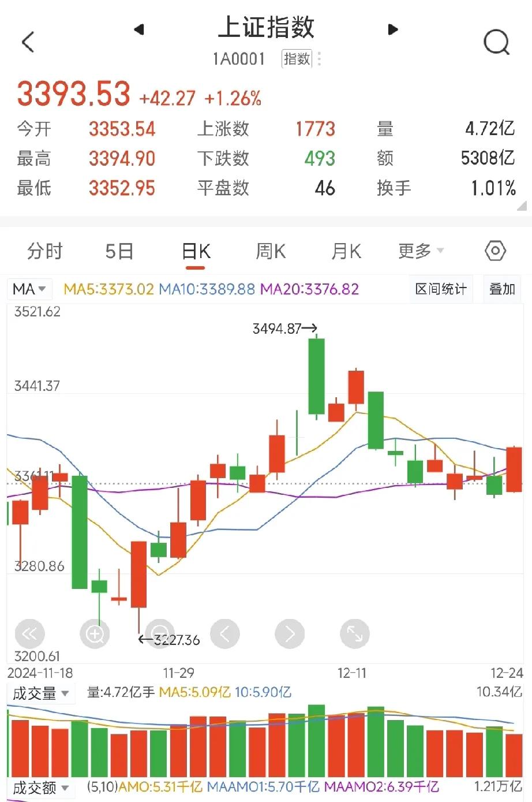Tap advancing count 1773
The height and width of the screenshot is (802, 532).
[x=315, y=129]
